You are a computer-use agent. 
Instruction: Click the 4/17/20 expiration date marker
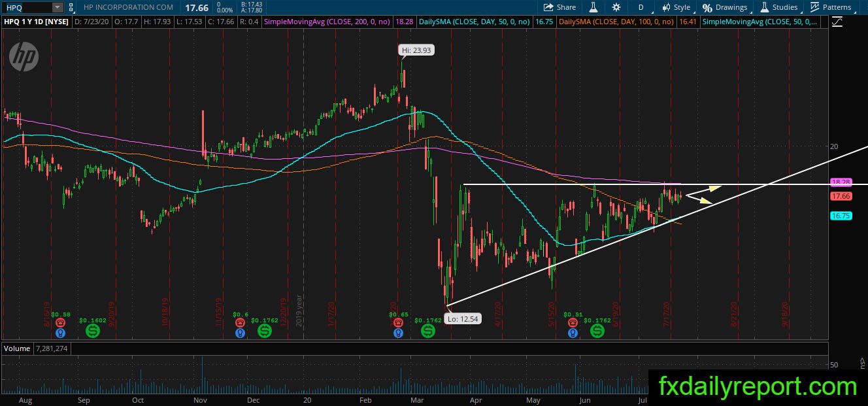pyautogui.click(x=498, y=314)
